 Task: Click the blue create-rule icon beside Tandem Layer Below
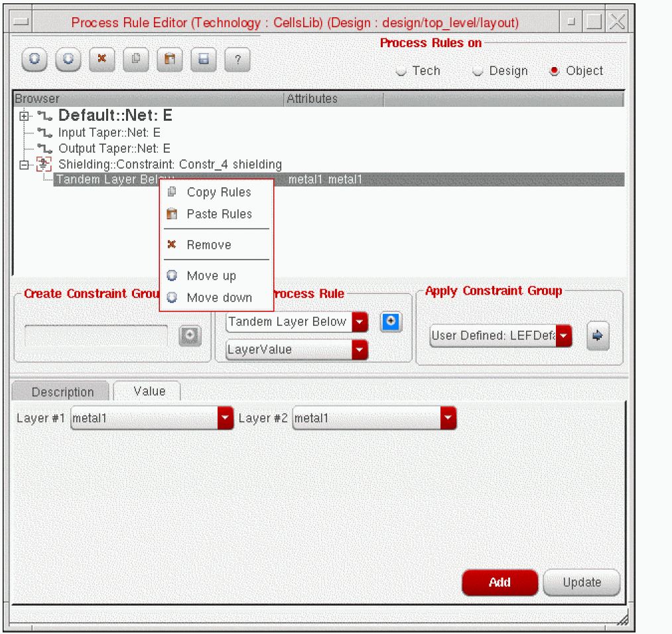pos(391,322)
